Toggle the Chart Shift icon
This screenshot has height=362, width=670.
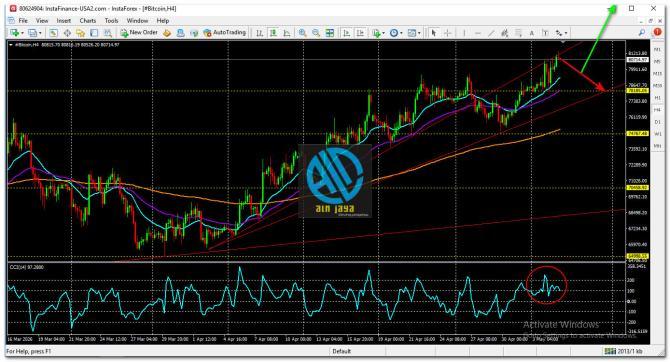coord(360,33)
